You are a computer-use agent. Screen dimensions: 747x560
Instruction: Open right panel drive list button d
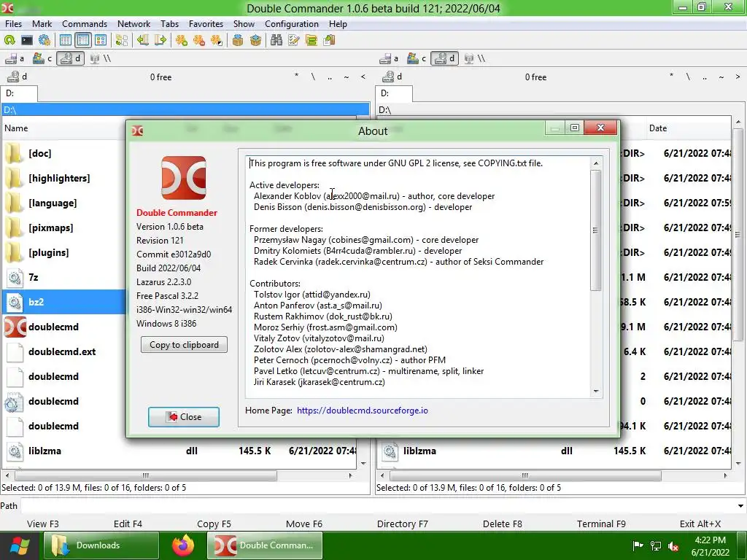(392, 77)
